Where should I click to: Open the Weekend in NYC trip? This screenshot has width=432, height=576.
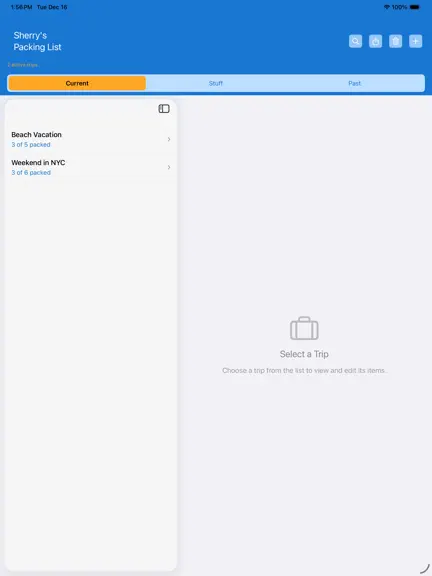[x=91, y=167]
